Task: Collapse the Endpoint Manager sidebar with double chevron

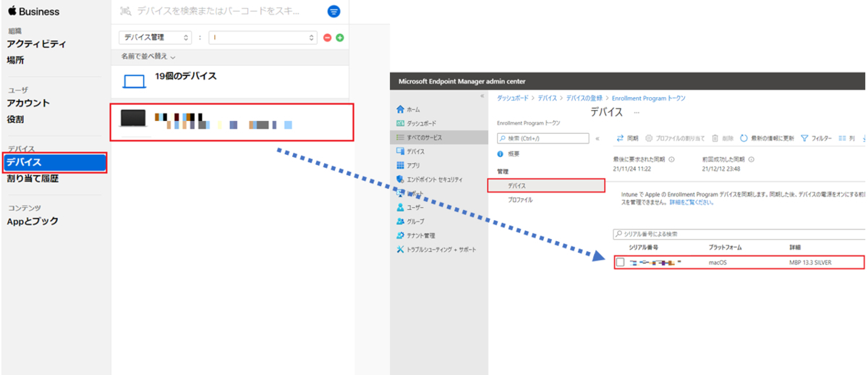Action: pyautogui.click(x=482, y=96)
